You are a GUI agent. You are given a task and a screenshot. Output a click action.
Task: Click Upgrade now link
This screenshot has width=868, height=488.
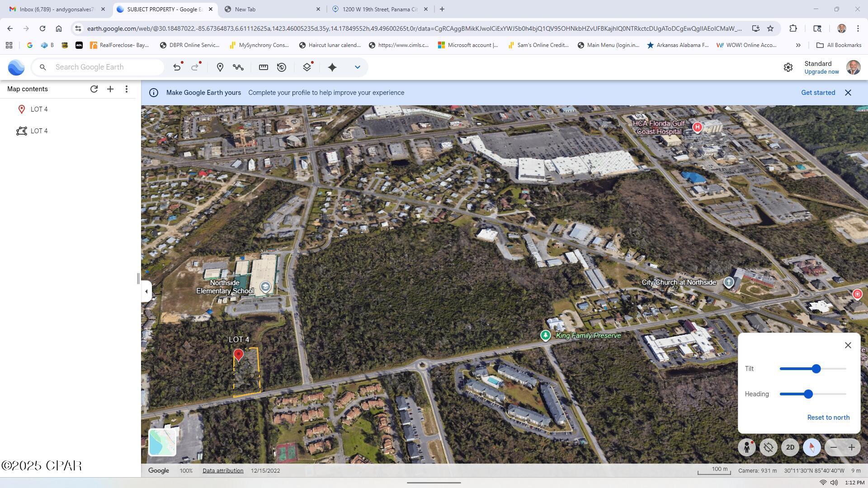[x=821, y=72]
